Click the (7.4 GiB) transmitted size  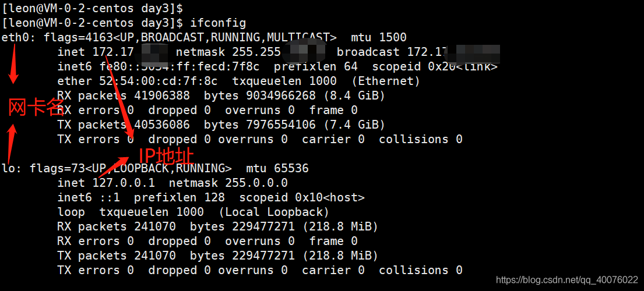(354, 125)
